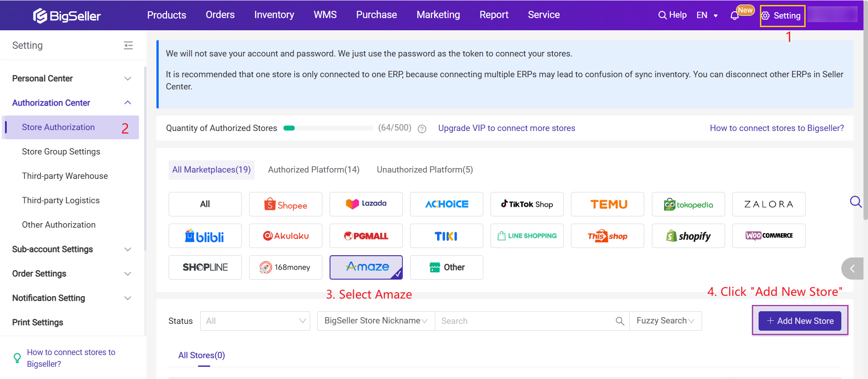Open the Orders menu
This screenshot has height=379, width=868.
(220, 15)
